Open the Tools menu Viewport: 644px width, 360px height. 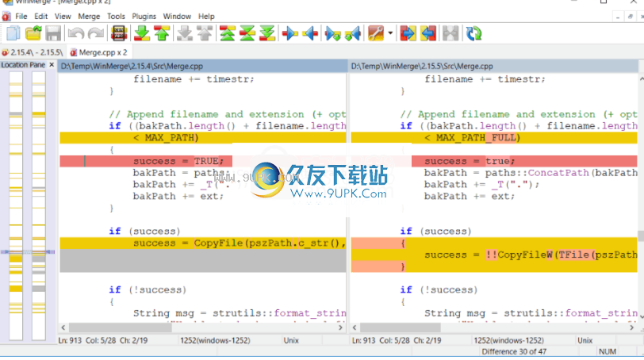[x=116, y=17]
